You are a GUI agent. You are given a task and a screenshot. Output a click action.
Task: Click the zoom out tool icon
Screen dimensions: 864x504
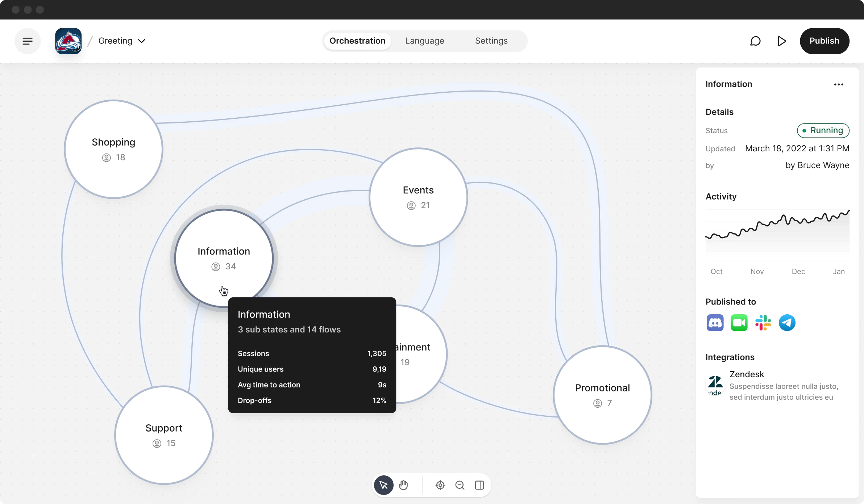click(x=459, y=485)
